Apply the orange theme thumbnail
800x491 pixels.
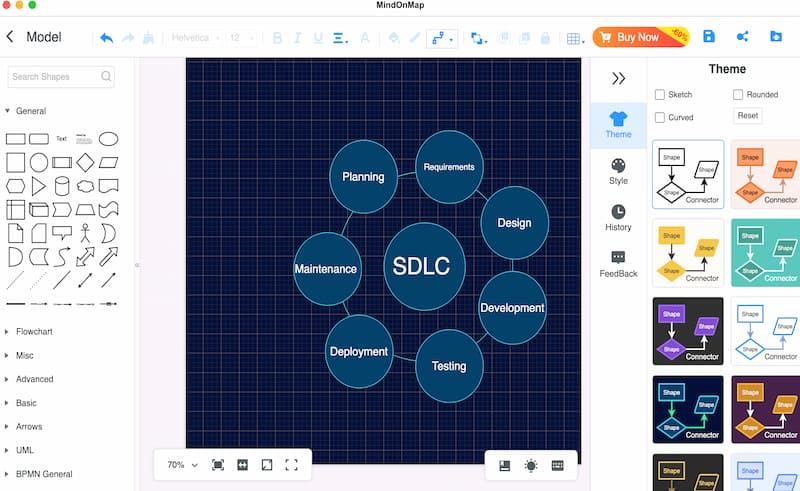pos(765,174)
